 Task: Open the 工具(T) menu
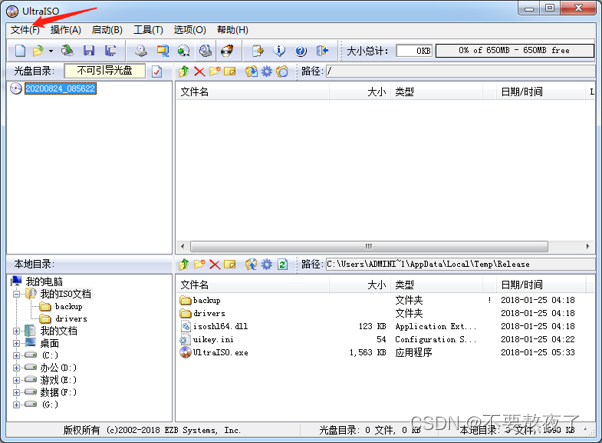[148, 30]
